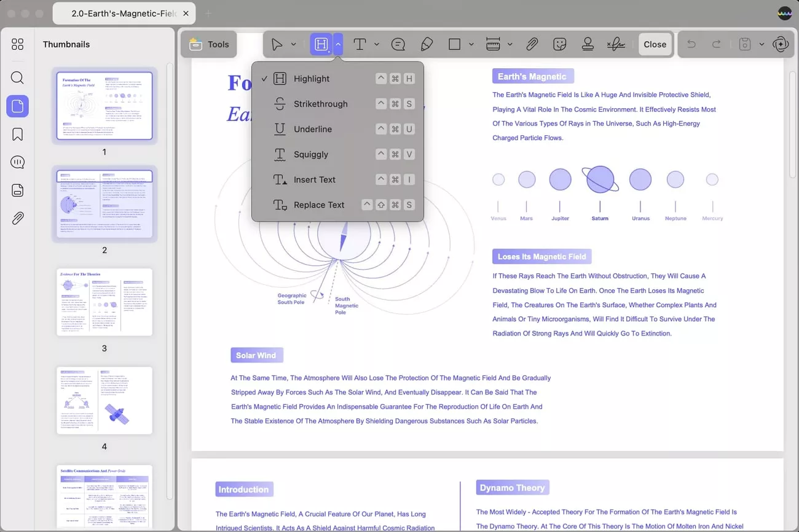Select page 3 thumbnail
The image size is (799, 532).
tap(104, 302)
